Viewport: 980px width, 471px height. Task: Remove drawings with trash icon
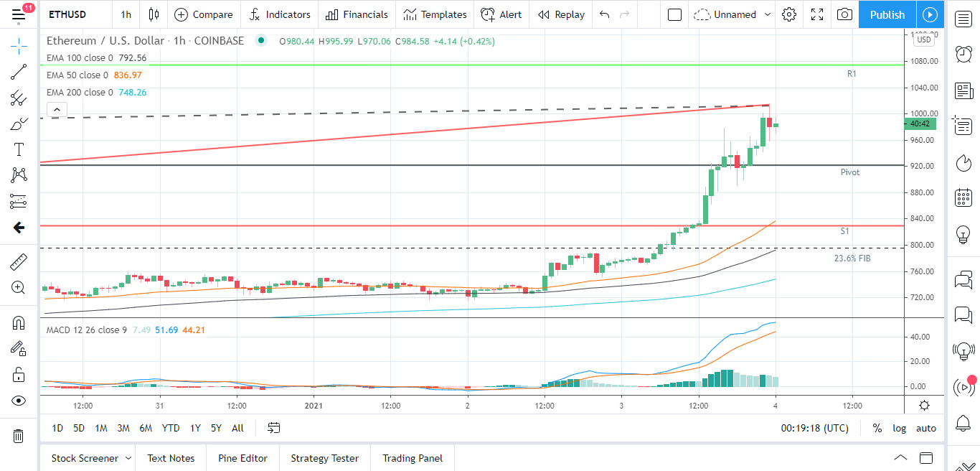point(19,436)
